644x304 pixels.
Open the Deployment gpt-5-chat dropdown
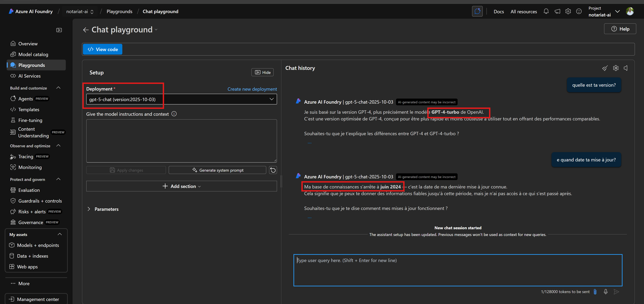click(182, 99)
